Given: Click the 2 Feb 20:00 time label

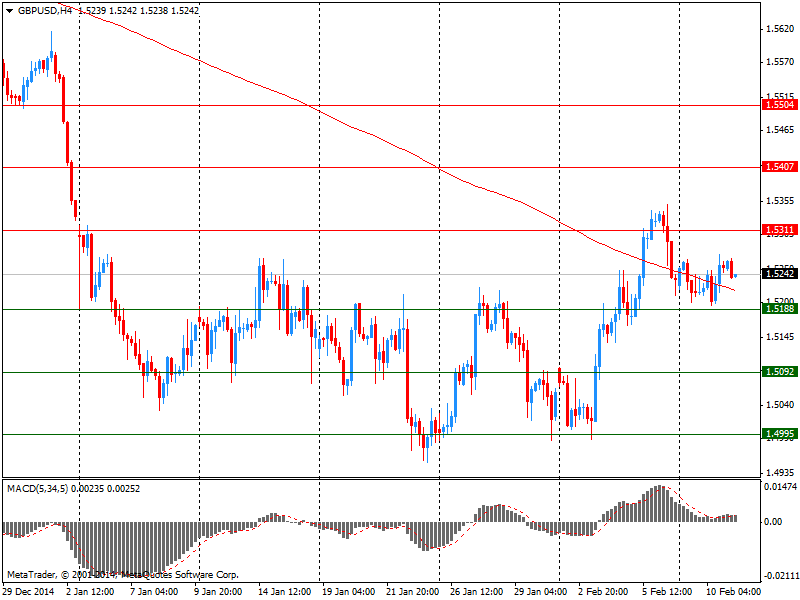Looking at the screenshot, I should tap(603, 591).
